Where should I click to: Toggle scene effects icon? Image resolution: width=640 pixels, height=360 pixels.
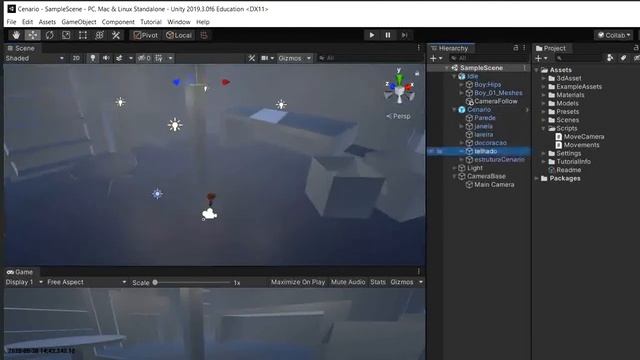click(119, 58)
